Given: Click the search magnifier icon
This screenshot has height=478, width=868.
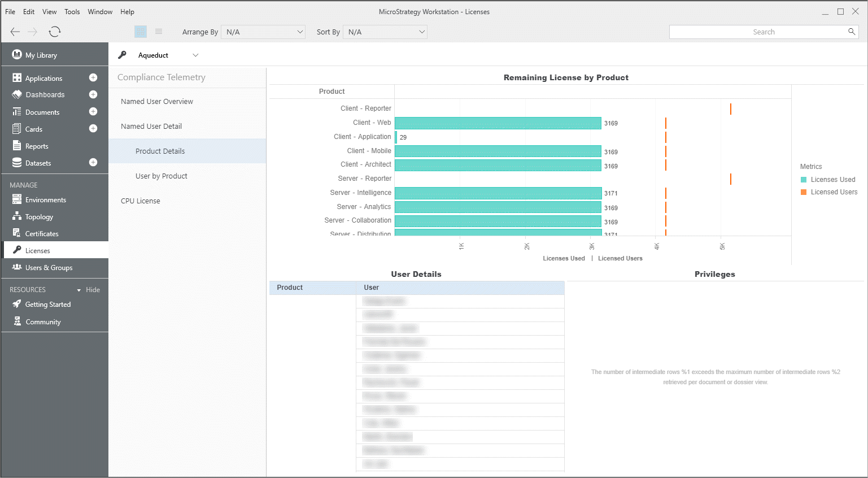Looking at the screenshot, I should [851, 32].
